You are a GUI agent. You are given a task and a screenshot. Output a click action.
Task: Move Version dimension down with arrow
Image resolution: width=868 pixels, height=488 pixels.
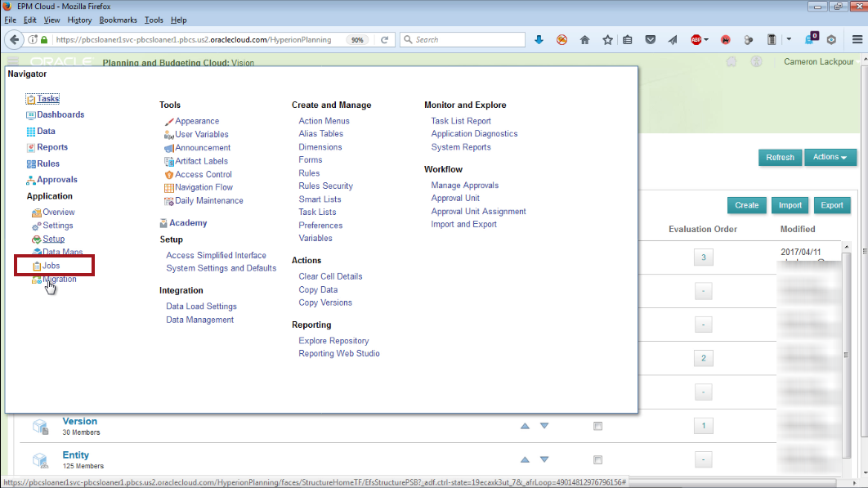coord(544,426)
